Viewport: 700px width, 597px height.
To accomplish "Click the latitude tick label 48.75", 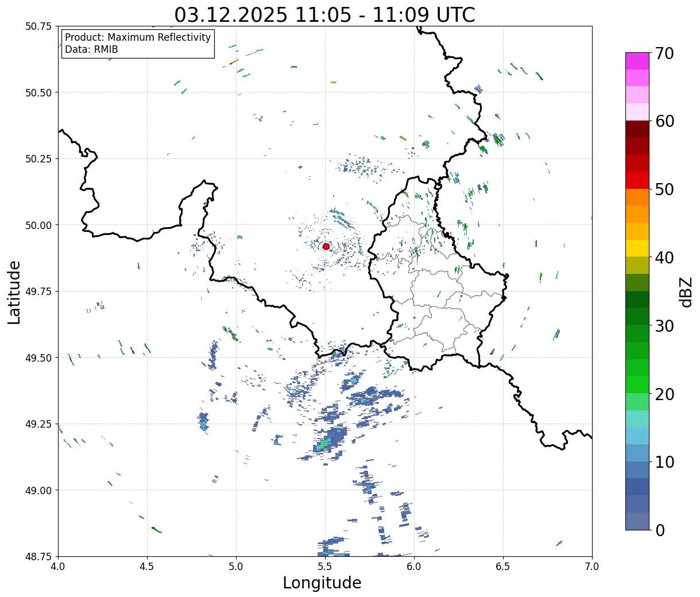I will [38, 556].
